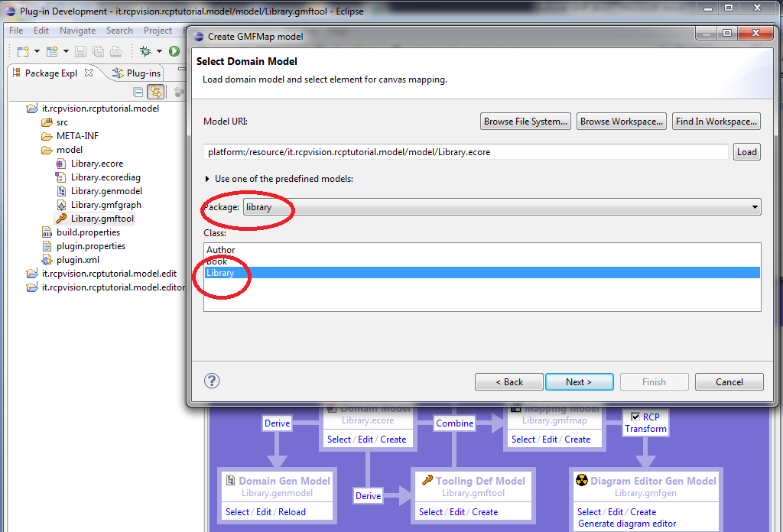Click Generate diagram editor link
The height and width of the screenshot is (532, 783).
[x=627, y=524]
